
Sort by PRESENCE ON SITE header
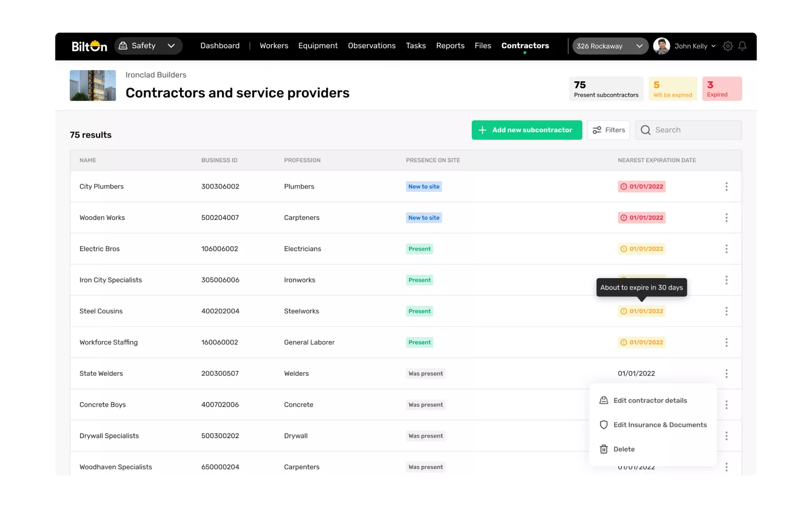(433, 160)
